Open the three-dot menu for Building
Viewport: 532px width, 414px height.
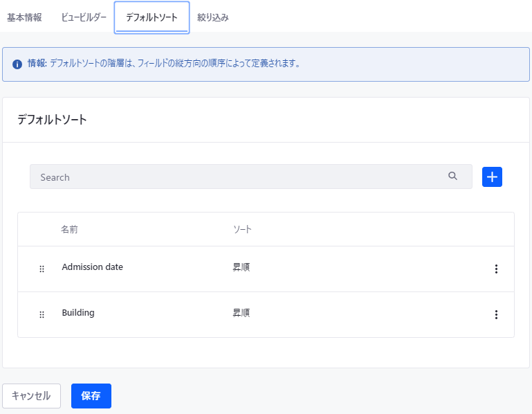tap(495, 315)
